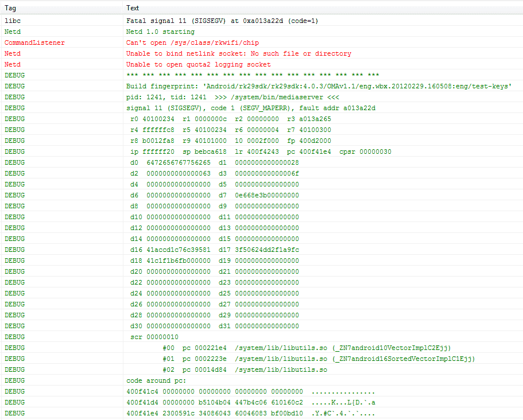Click the #00 pc 000221e4 backtrace line
523x420 pixels.
tap(262, 348)
